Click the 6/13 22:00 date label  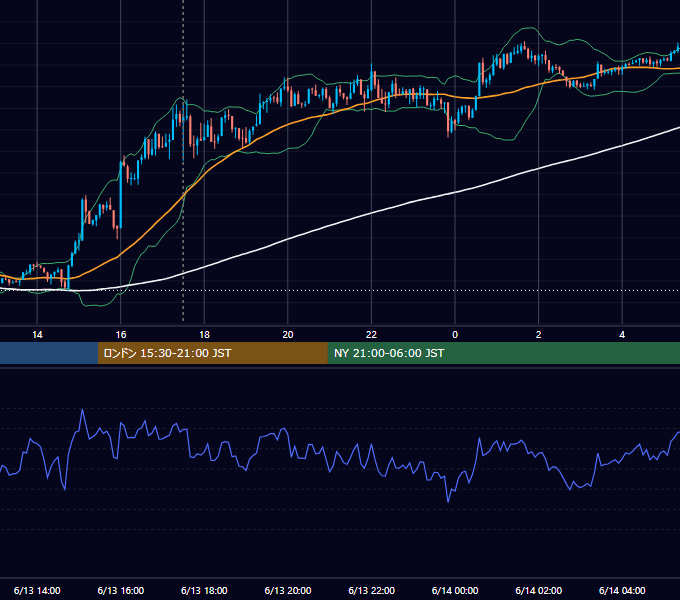tap(372, 590)
